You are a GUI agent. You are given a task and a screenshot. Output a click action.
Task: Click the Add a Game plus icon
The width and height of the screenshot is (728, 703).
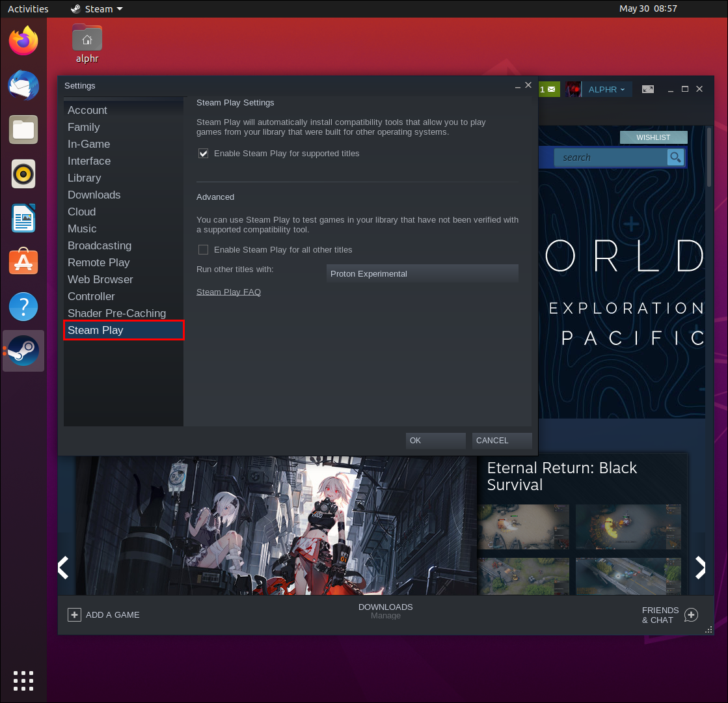pos(75,614)
